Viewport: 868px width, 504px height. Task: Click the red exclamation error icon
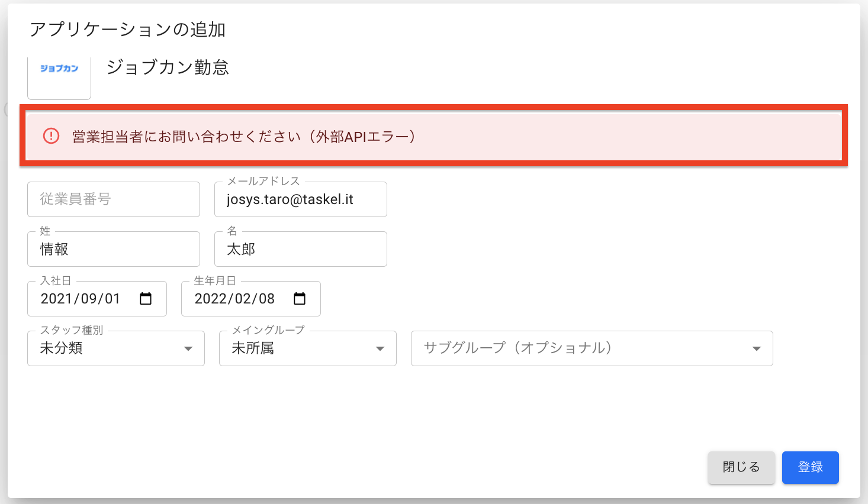pyautogui.click(x=52, y=136)
